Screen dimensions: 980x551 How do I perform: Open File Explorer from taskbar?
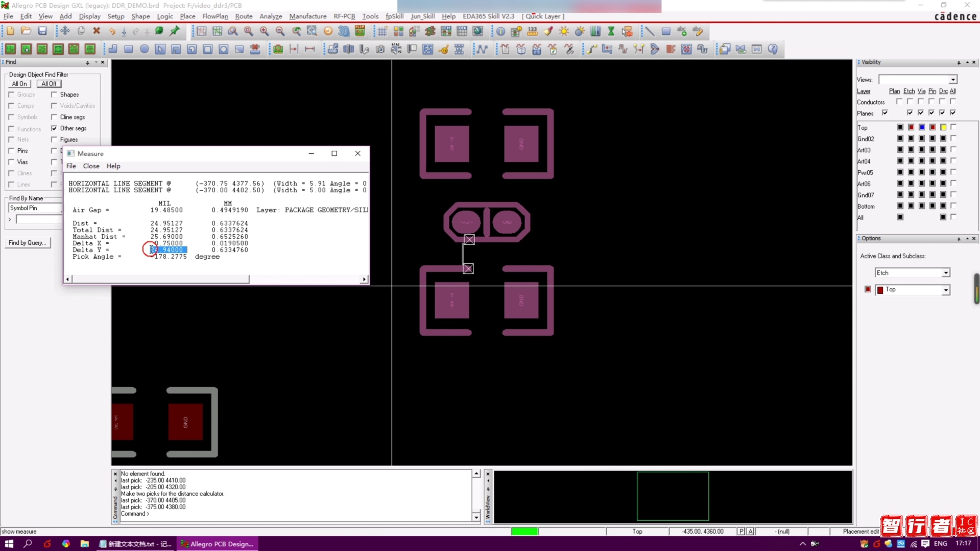pyautogui.click(x=85, y=544)
